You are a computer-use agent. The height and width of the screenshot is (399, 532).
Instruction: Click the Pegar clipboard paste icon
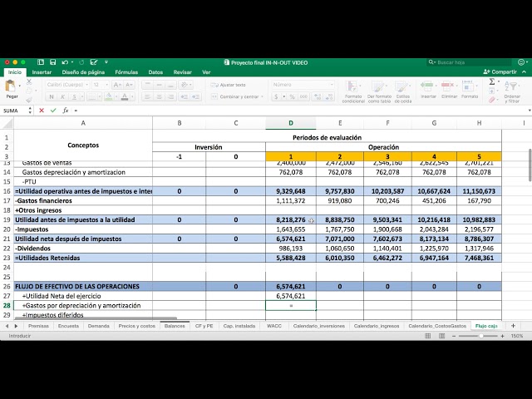(x=11, y=86)
